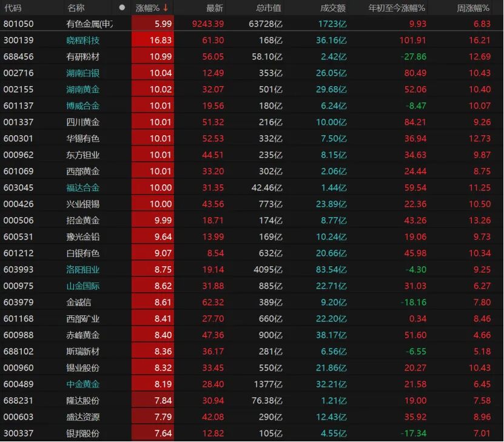Click turnover 38.17亿
The width and height of the screenshot is (504, 442).
[331, 335]
